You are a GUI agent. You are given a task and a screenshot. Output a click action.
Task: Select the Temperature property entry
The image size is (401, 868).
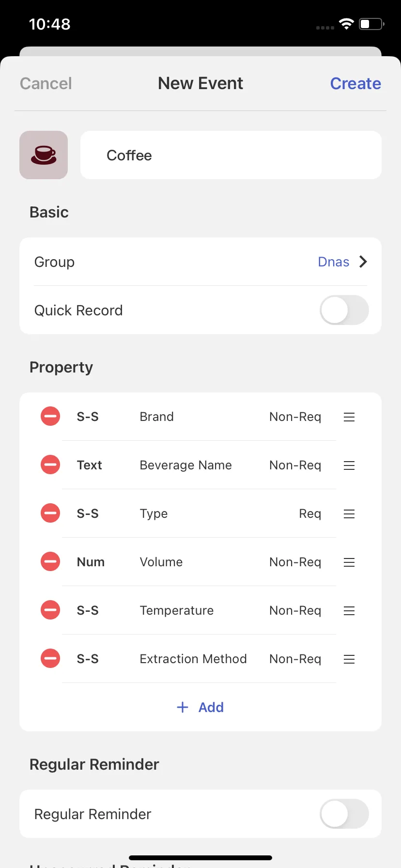click(199, 610)
